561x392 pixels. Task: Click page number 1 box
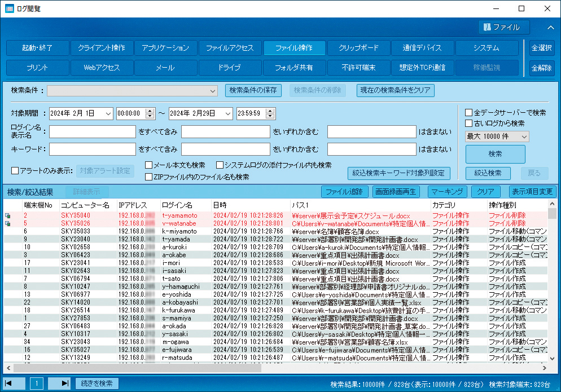tap(37, 384)
